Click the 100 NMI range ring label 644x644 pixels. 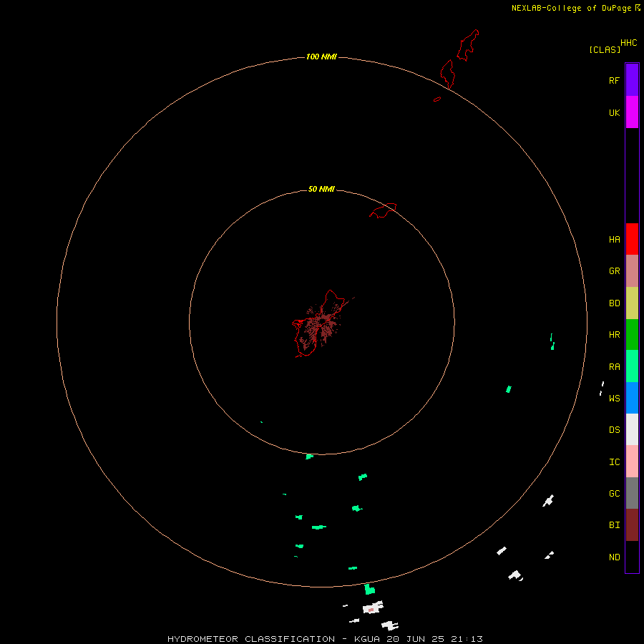(321, 57)
